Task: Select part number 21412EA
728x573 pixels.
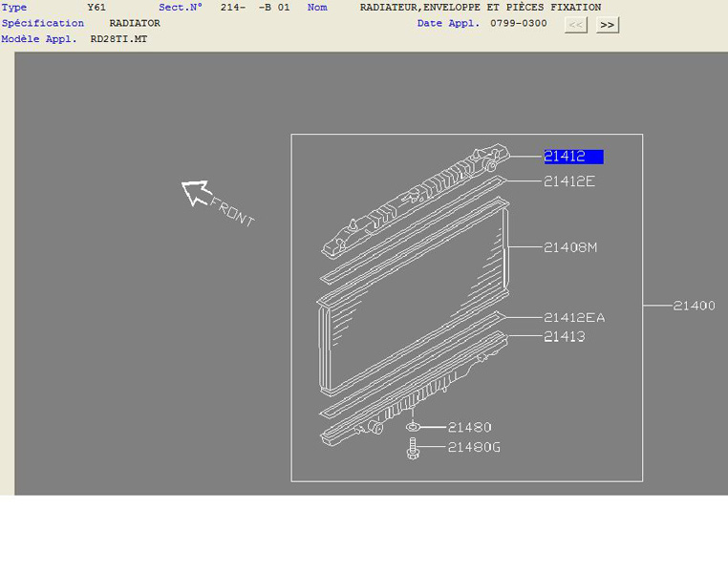Action: 574,318
